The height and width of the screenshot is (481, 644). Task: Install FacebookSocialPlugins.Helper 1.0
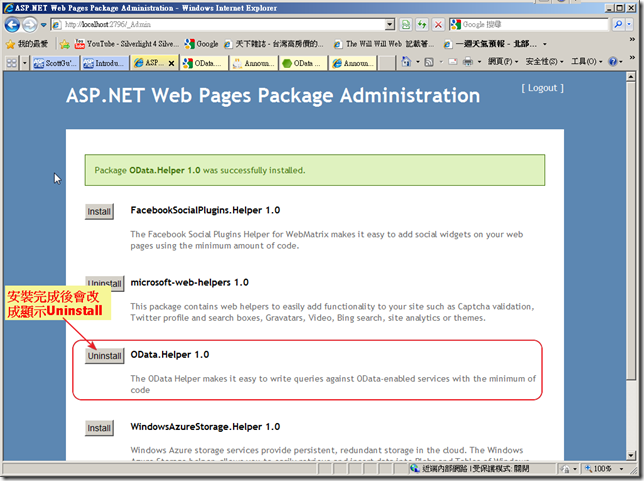pyautogui.click(x=99, y=212)
